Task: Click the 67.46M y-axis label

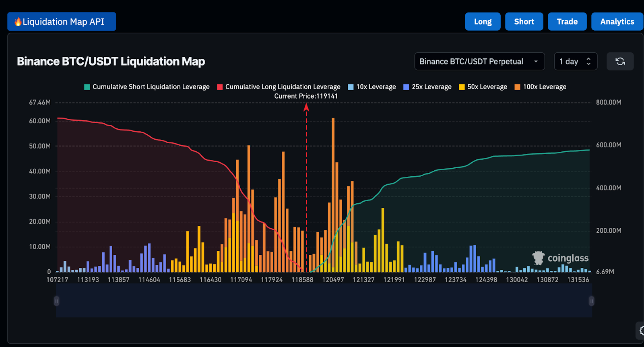Action: pos(40,103)
